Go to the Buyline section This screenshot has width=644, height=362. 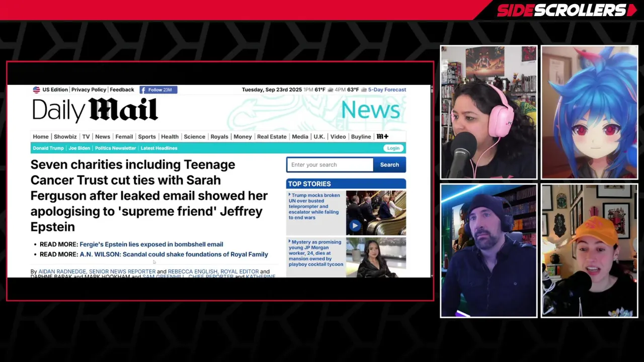click(361, 137)
